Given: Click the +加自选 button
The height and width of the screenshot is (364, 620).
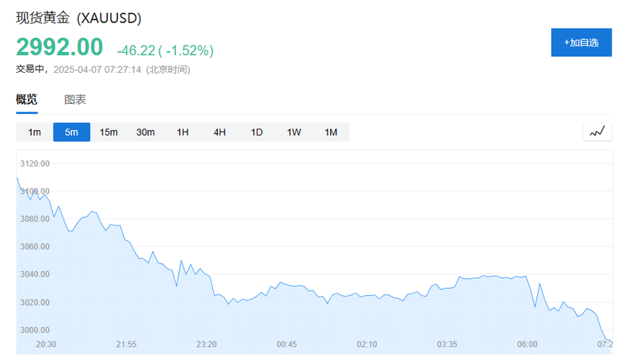Looking at the screenshot, I should click(581, 43).
